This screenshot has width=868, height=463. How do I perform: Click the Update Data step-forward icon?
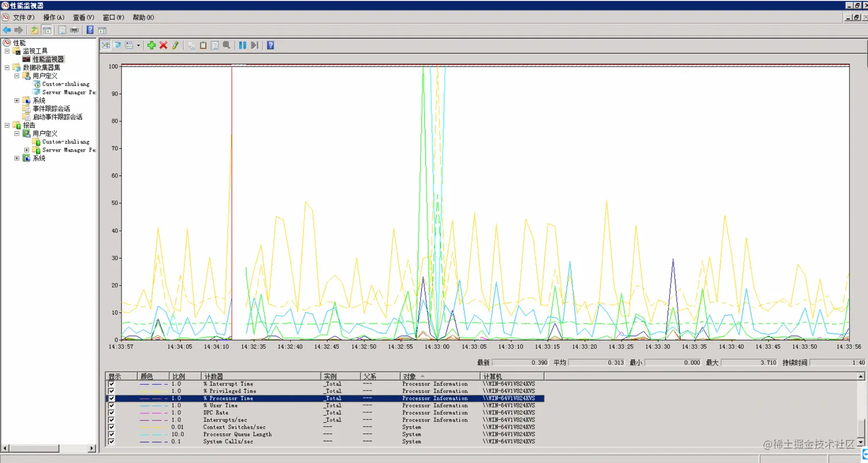254,45
